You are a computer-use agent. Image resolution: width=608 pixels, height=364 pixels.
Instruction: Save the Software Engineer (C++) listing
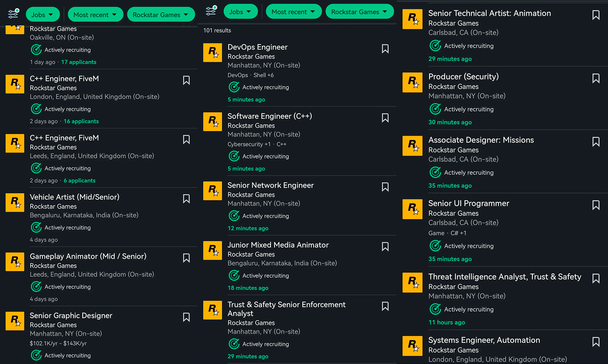[x=385, y=118]
